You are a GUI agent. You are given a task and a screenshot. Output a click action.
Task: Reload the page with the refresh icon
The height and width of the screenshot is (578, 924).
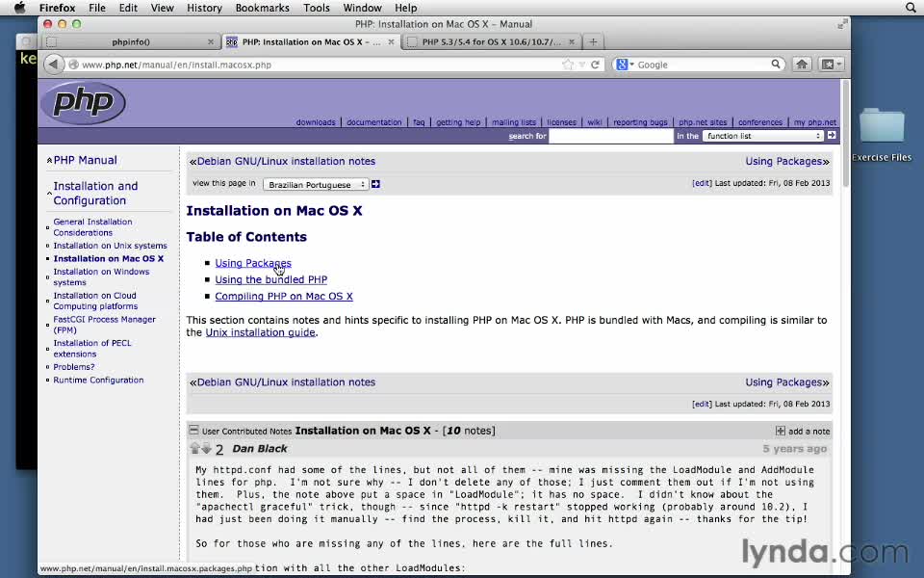pyautogui.click(x=596, y=65)
